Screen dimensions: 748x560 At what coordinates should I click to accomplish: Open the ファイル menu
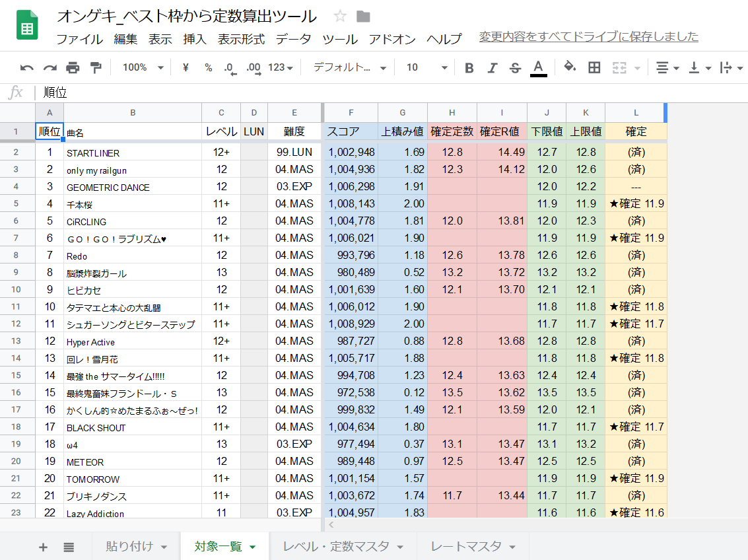tap(80, 39)
